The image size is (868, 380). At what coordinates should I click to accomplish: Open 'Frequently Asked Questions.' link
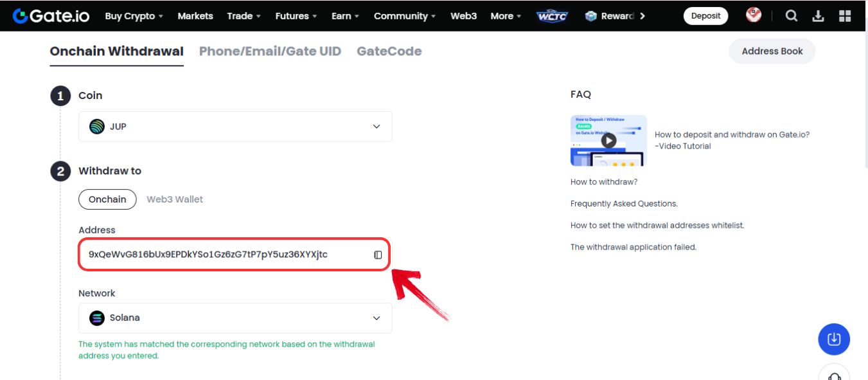coord(624,204)
